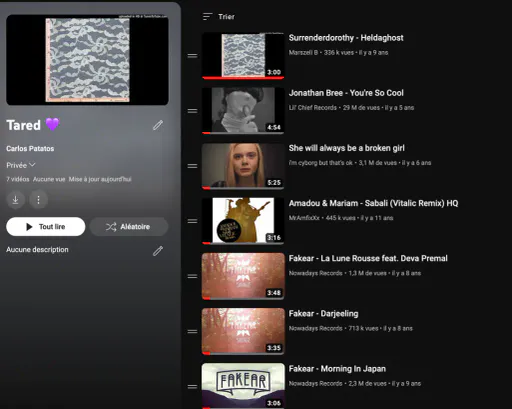Click the Lil' Chief Records channel name
Viewport: 512px width, 409px height.
(x=312, y=108)
